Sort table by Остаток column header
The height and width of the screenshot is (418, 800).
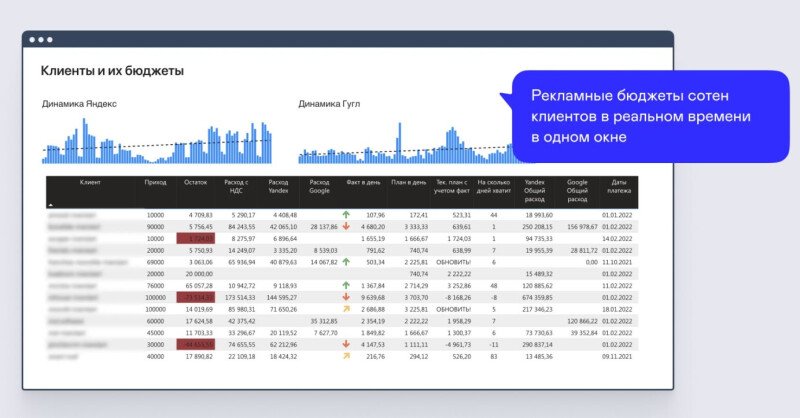tap(196, 183)
